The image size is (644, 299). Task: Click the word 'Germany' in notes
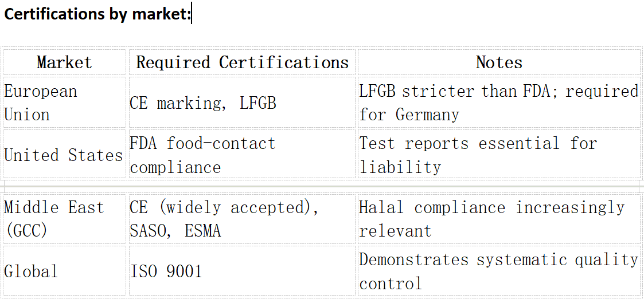(x=427, y=115)
